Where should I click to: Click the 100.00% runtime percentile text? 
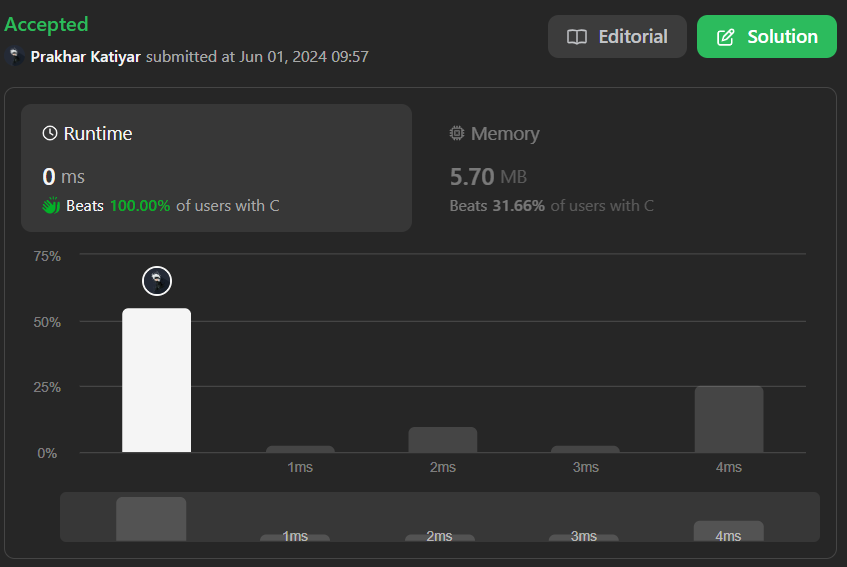tap(140, 206)
